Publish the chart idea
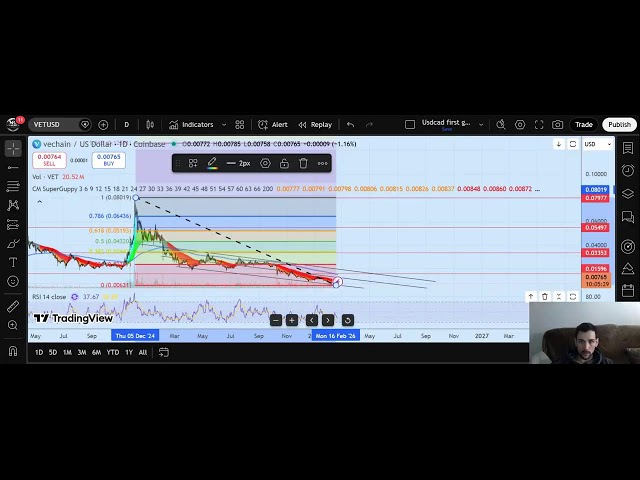 [619, 125]
